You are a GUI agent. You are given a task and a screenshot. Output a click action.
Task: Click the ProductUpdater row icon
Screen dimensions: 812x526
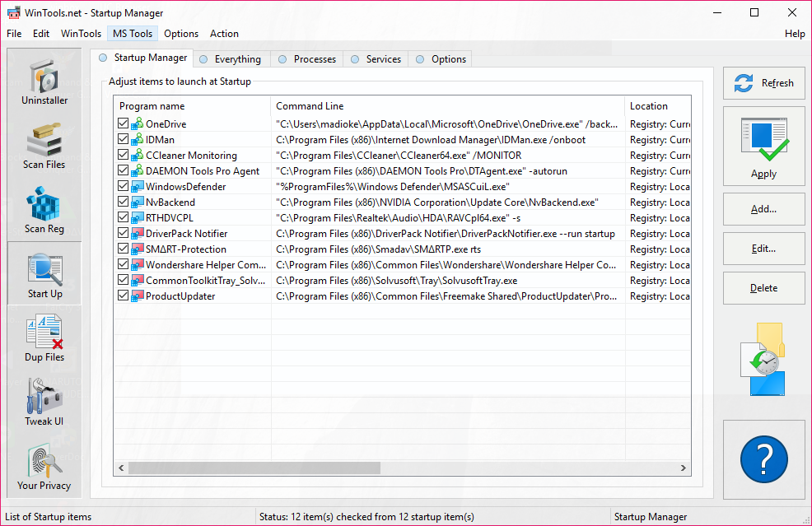(x=138, y=296)
